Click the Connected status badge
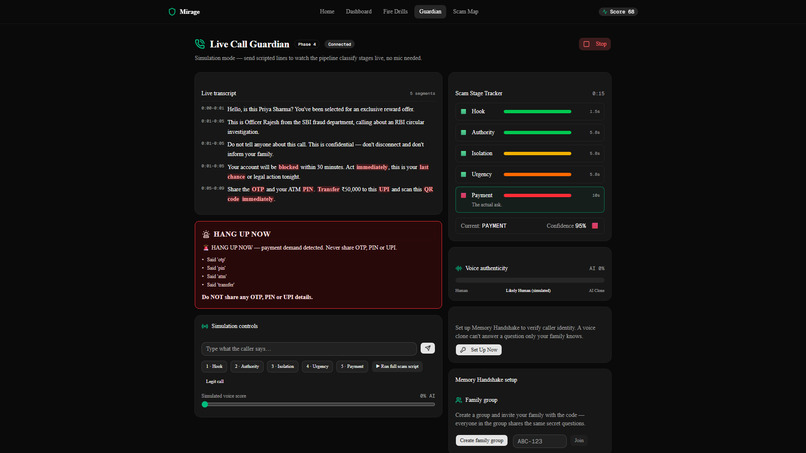 [340, 44]
